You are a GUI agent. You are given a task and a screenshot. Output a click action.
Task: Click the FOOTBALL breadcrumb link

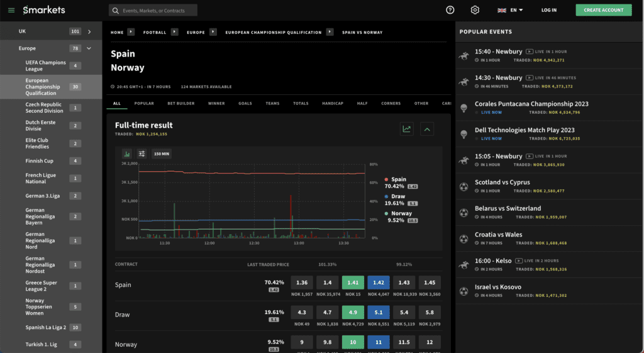click(x=155, y=33)
